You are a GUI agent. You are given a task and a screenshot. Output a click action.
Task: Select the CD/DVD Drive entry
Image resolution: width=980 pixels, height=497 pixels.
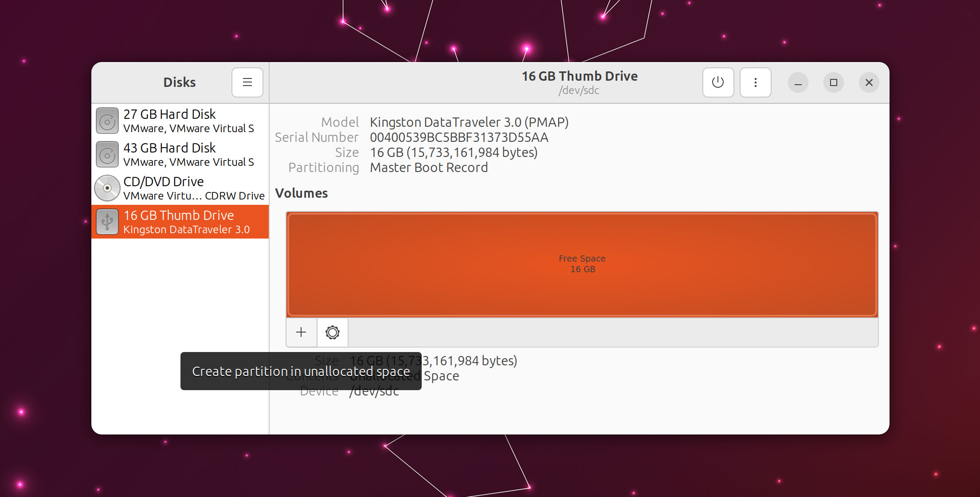pyautogui.click(x=180, y=188)
